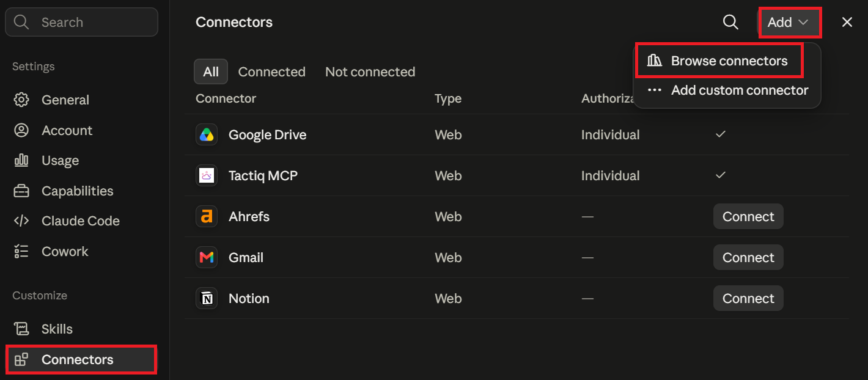Select Connectors label in sidebar

tap(77, 359)
